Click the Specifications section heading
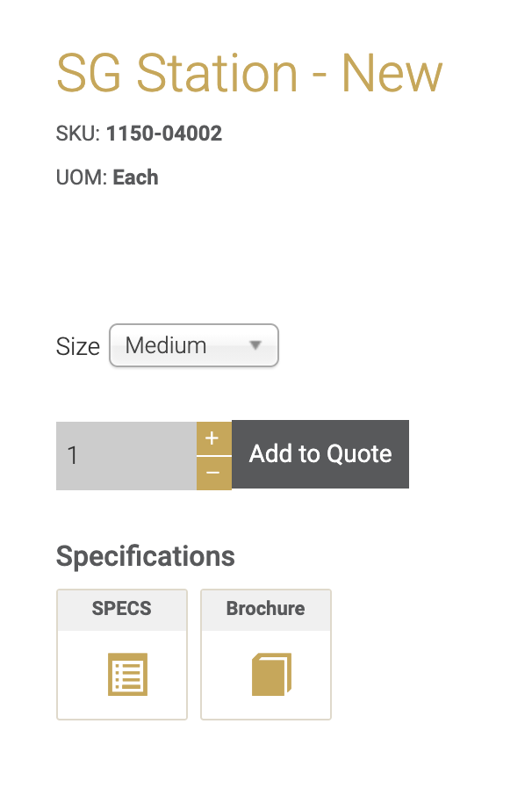532x789 pixels. [146, 556]
